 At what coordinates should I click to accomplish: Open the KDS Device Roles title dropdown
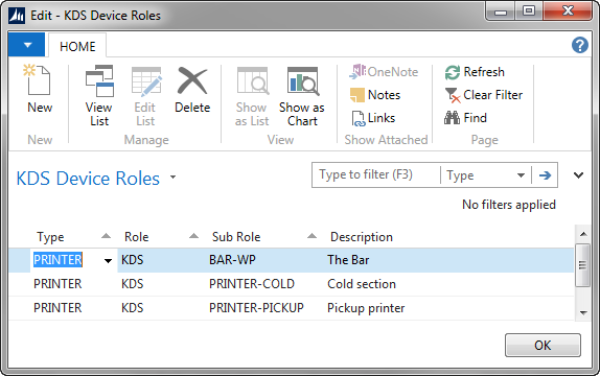click(173, 177)
